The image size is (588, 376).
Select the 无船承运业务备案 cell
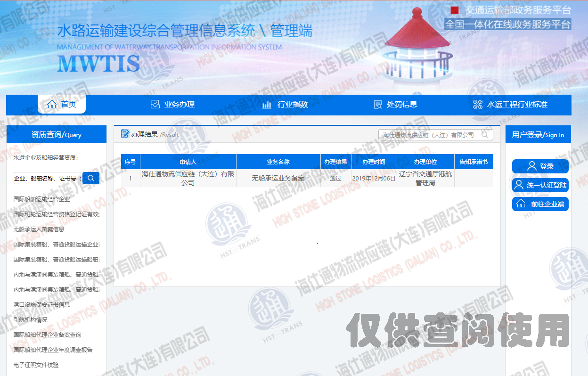(278, 178)
